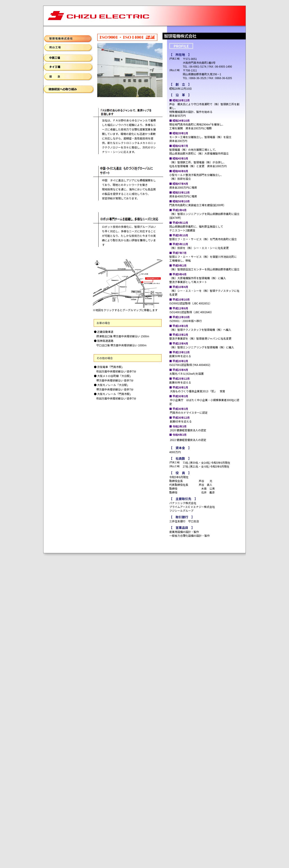Select the address 大阪府門真市向島町1番8号
Viewport: 289px width, 868px height.
[199, 63]
